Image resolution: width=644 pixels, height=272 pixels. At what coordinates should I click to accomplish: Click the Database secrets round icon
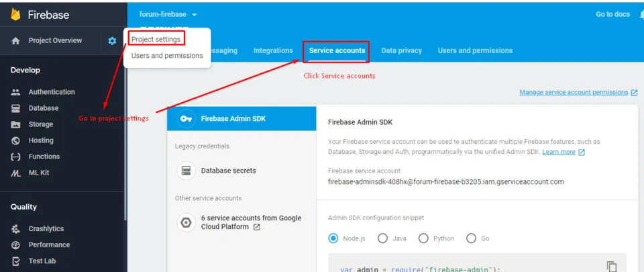[186, 171]
